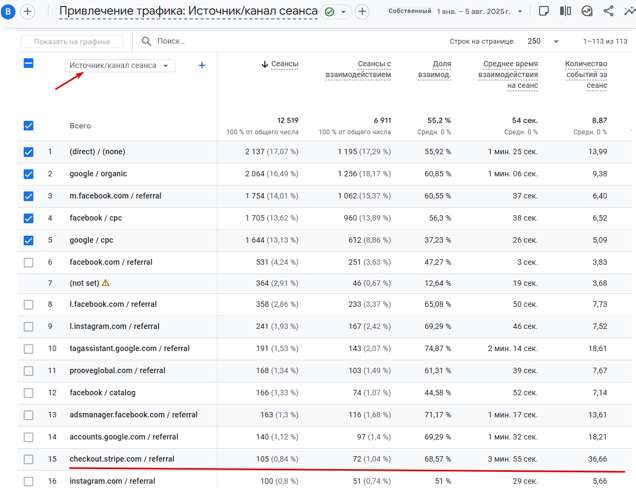Click the accounts.google.com / referral label

pos(124,437)
